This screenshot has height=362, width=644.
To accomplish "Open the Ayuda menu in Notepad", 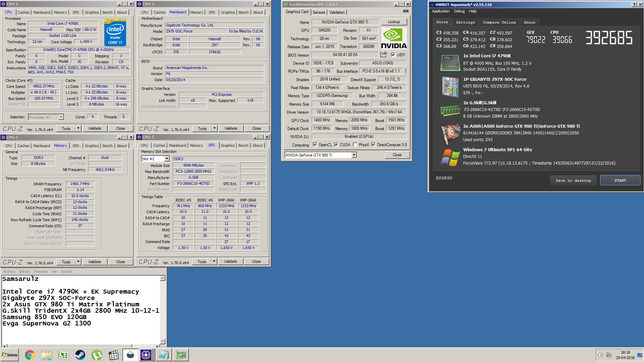I will coord(66,271).
